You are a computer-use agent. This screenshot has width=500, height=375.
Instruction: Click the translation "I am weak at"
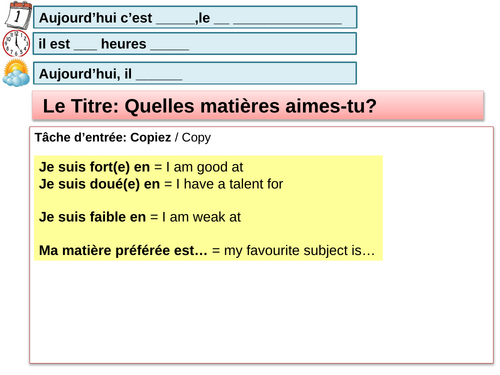(x=201, y=217)
